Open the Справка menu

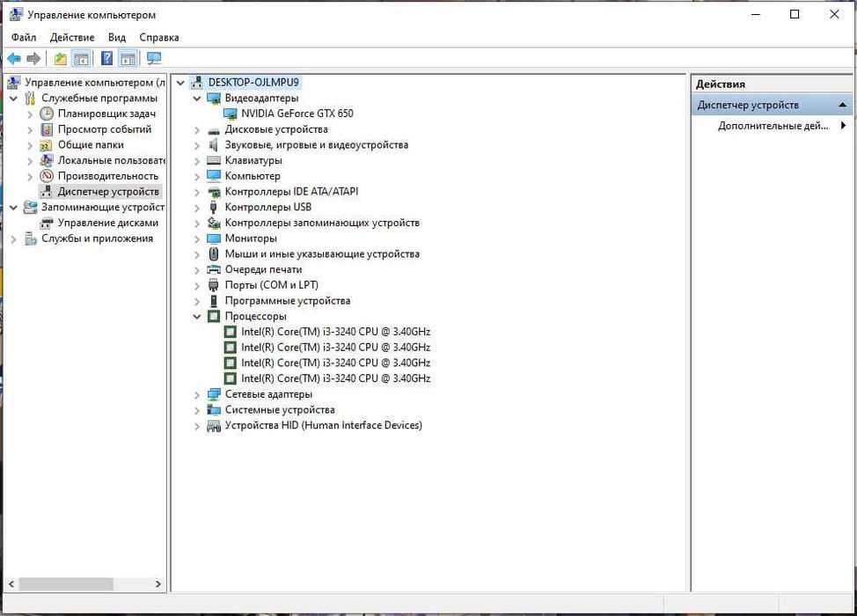159,37
